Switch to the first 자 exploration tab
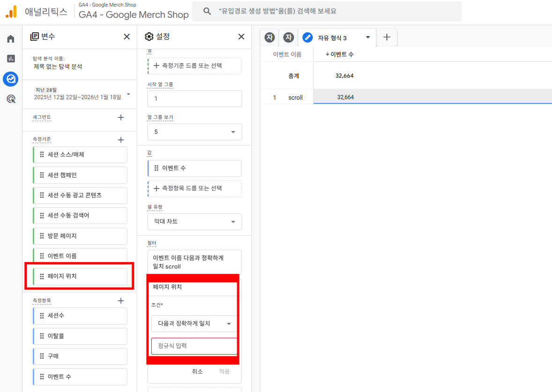The height and width of the screenshot is (392, 552). (270, 37)
